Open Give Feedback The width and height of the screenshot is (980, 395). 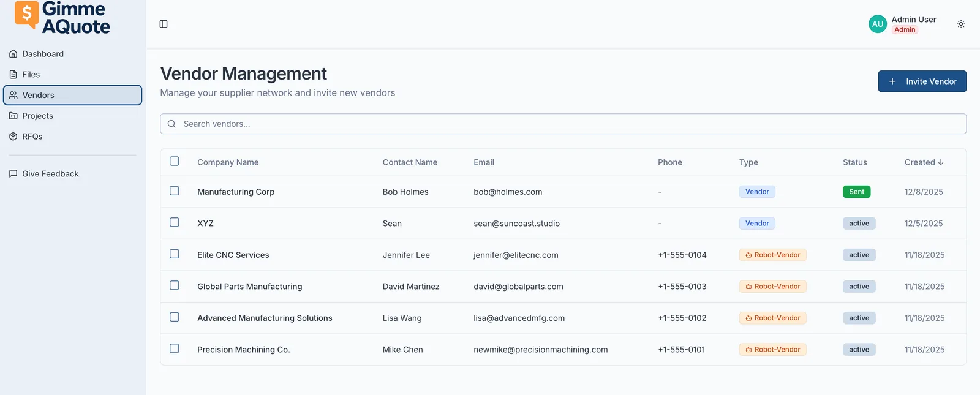tap(72, 174)
